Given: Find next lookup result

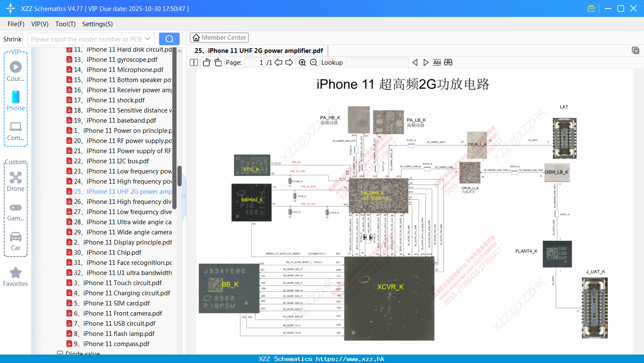Looking at the screenshot, I should click(x=426, y=62).
